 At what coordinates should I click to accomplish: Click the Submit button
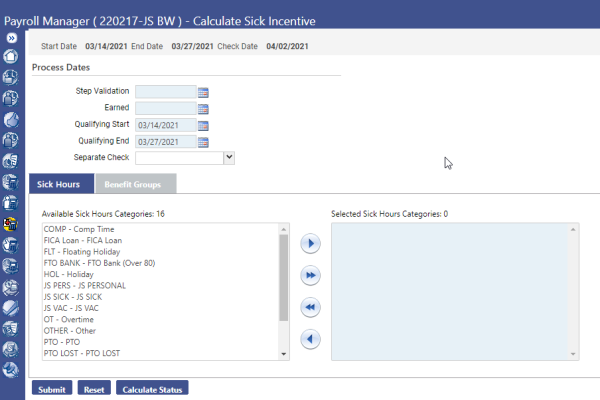point(52,389)
